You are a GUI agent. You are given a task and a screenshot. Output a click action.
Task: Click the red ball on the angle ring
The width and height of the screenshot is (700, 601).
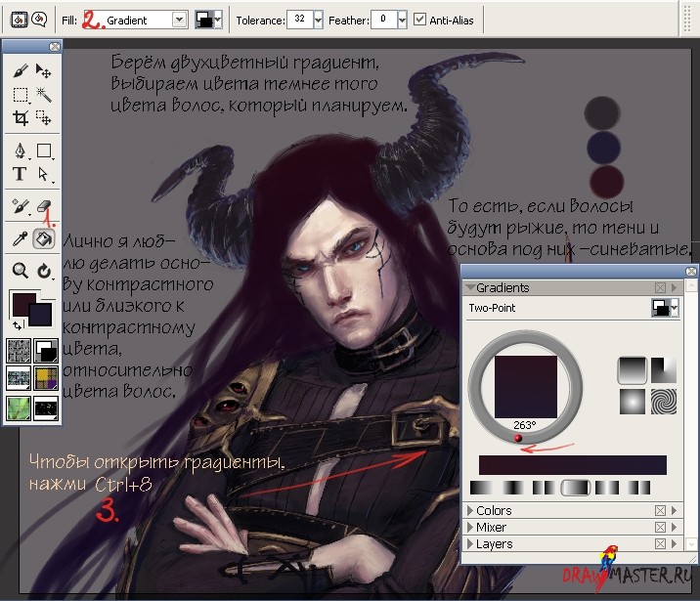(518, 438)
